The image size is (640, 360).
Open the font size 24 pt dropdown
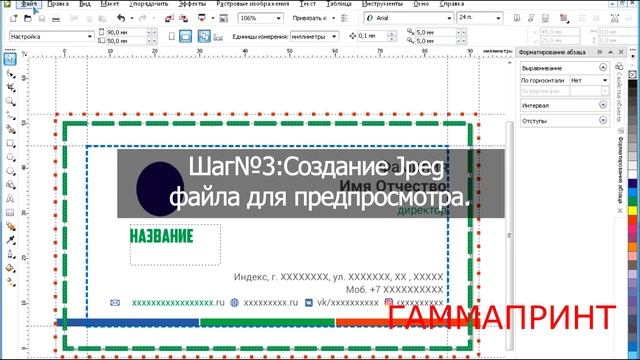tap(498, 18)
